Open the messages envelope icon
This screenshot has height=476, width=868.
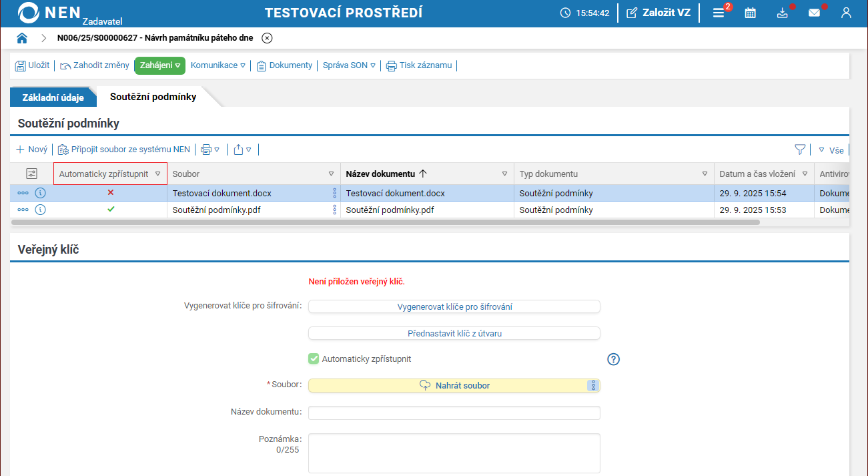tap(814, 13)
